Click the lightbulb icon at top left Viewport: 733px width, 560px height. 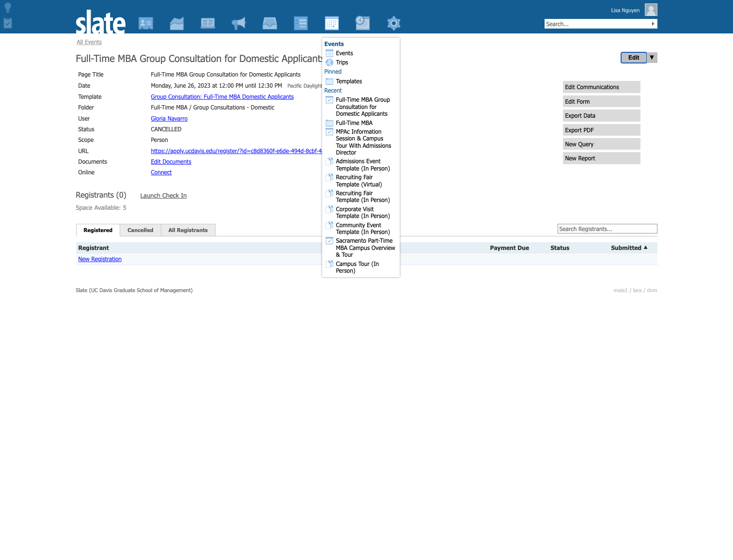click(x=8, y=8)
